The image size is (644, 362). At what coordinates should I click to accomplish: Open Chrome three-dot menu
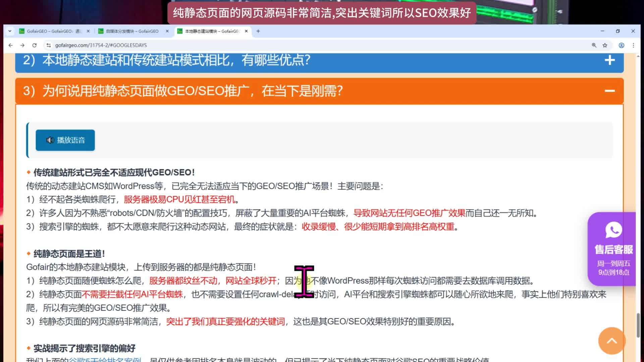coord(633,45)
